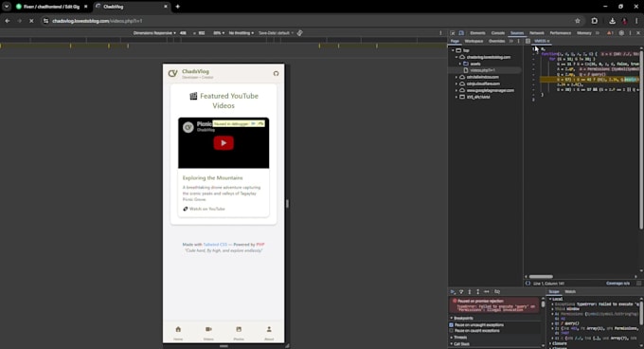Click the pretty print braces icon
Image resolution: width=644 pixels, height=349 pixels.
pyautogui.click(x=528, y=284)
